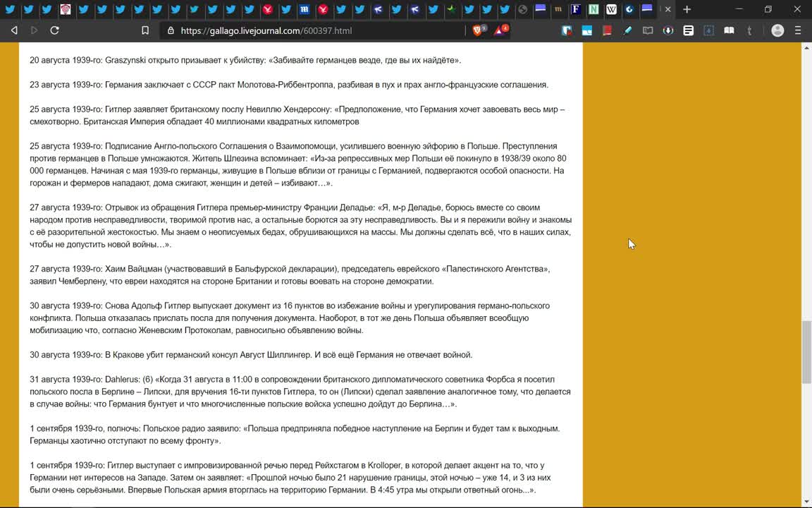Switch to the very first Twitter tab
This screenshot has height=508, width=812.
click(x=10, y=9)
